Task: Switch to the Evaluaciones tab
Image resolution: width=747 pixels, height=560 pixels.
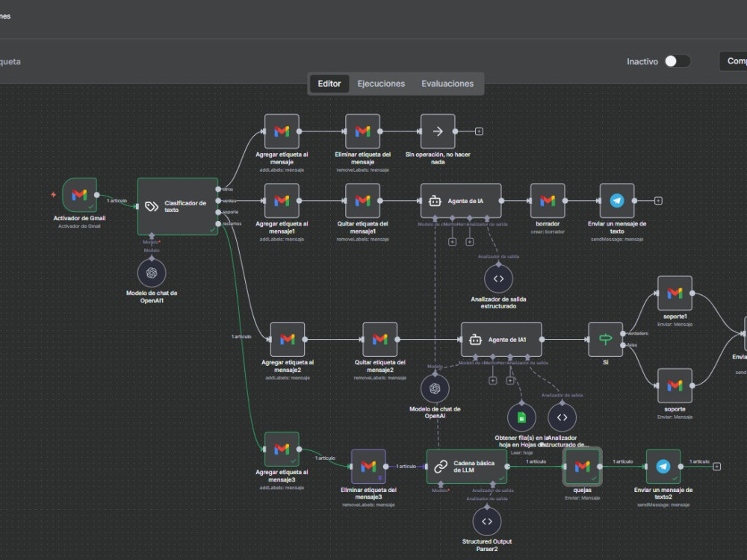Action: [x=447, y=84]
